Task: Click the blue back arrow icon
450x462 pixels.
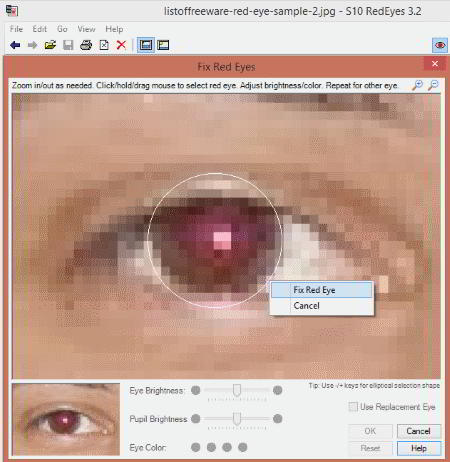Action: [x=15, y=45]
